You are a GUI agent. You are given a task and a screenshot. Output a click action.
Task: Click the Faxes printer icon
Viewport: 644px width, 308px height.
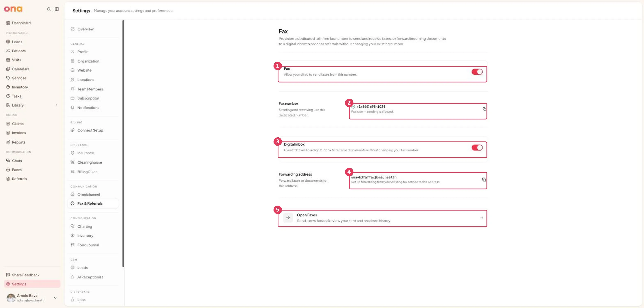click(x=8, y=170)
